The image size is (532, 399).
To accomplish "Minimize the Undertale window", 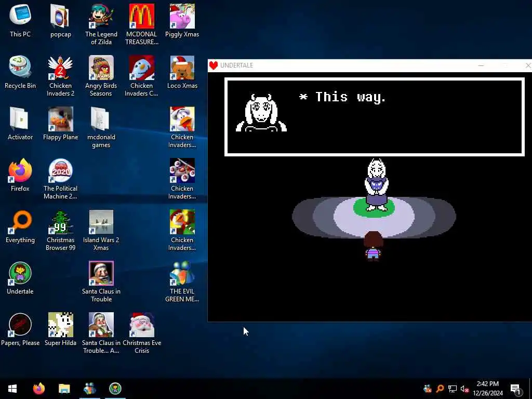I will 481,65.
